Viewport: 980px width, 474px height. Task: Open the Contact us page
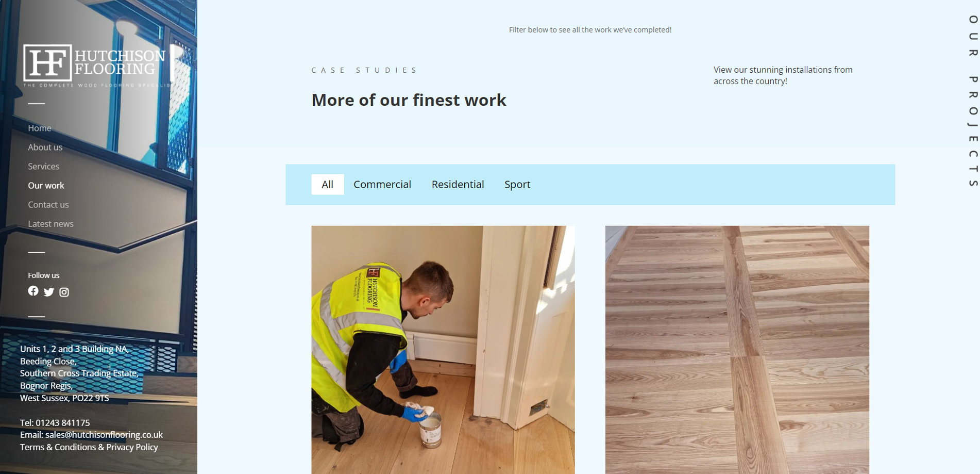coord(48,204)
